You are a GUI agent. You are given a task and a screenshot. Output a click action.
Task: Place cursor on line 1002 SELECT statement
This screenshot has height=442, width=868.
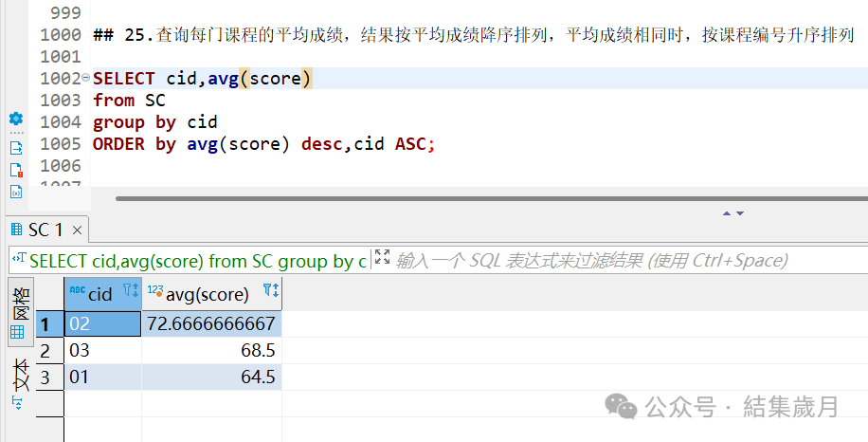(203, 78)
